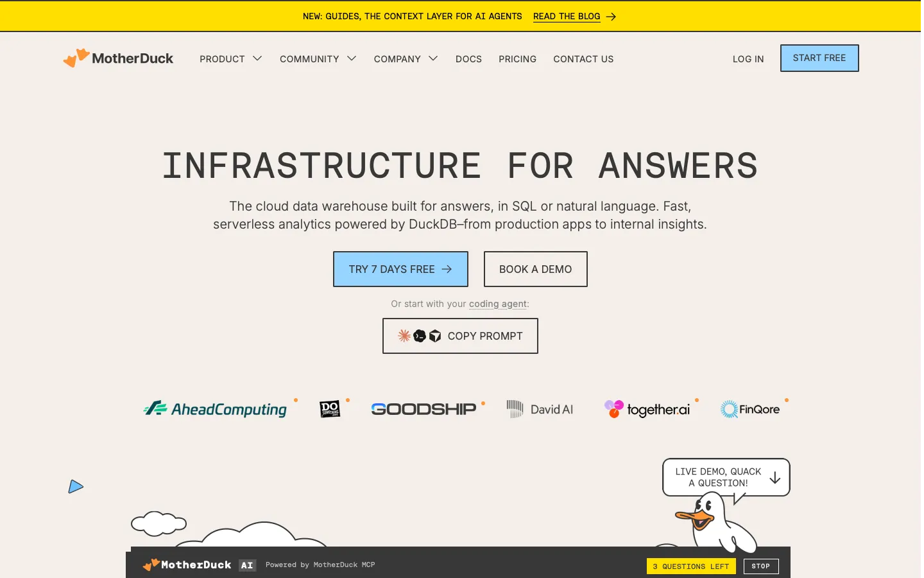Image resolution: width=924 pixels, height=578 pixels.
Task: Click the Copy Prompt button
Action: [460, 336]
